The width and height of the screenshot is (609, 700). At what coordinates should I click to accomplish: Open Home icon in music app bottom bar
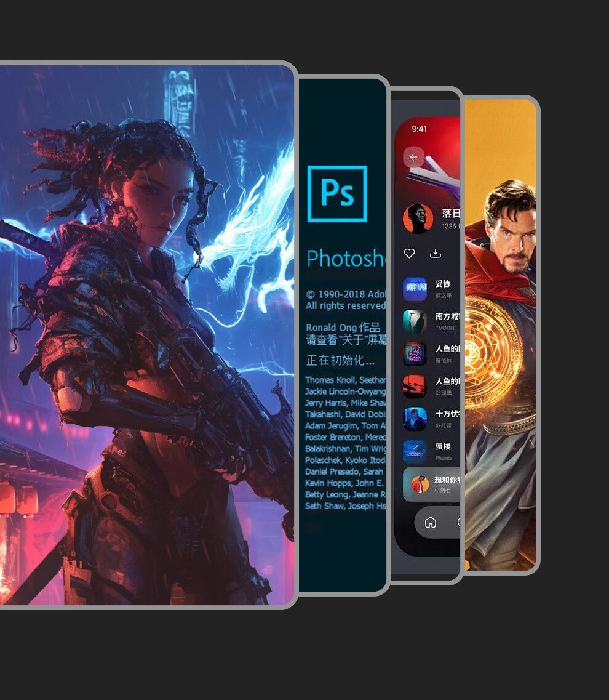pos(431,522)
